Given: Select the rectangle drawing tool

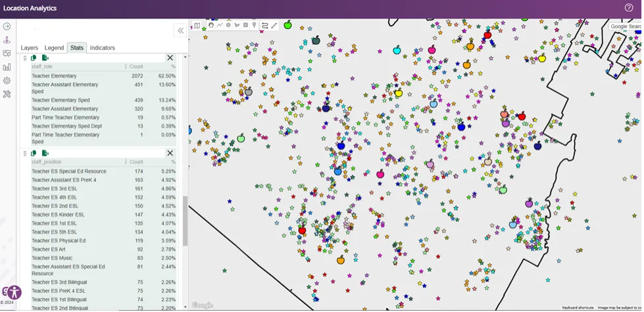Looking at the screenshot, I should click(x=245, y=26).
